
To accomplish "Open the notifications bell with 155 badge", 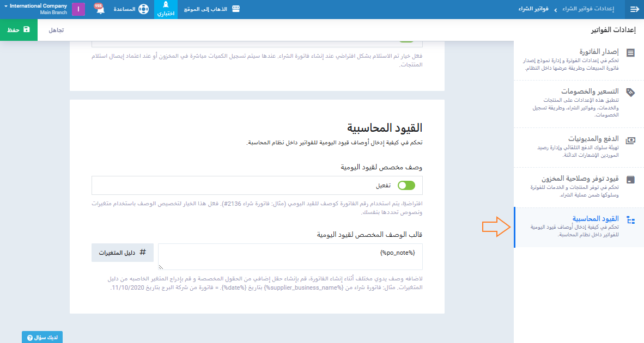I will [x=100, y=10].
